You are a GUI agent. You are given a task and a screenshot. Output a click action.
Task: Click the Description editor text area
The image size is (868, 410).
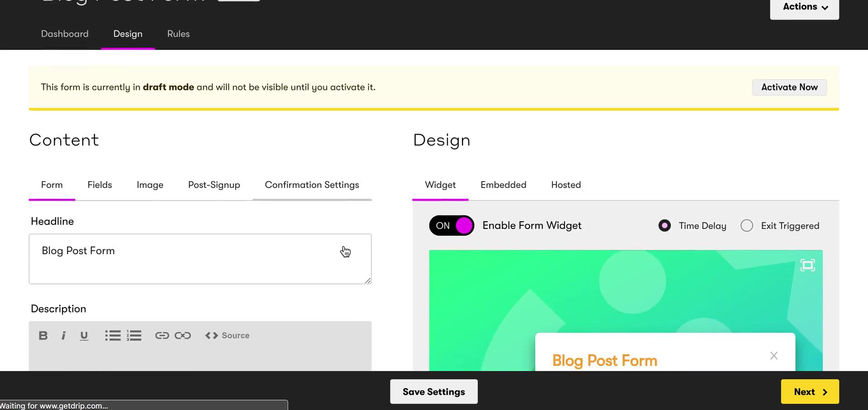coord(200,360)
